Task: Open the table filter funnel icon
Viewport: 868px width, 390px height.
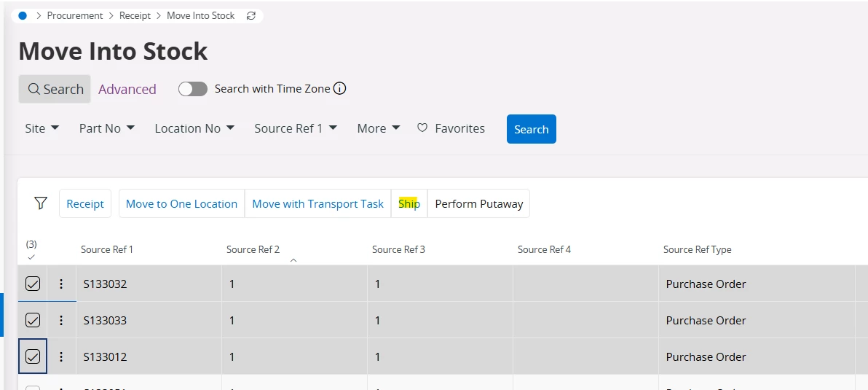Action: pos(41,203)
